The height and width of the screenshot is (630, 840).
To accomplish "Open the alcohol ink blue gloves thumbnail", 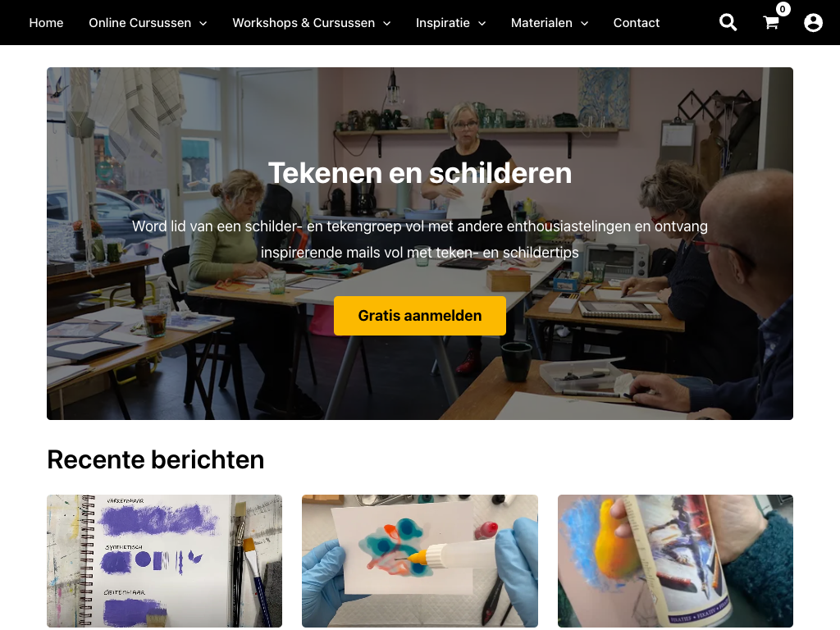I will click(419, 561).
